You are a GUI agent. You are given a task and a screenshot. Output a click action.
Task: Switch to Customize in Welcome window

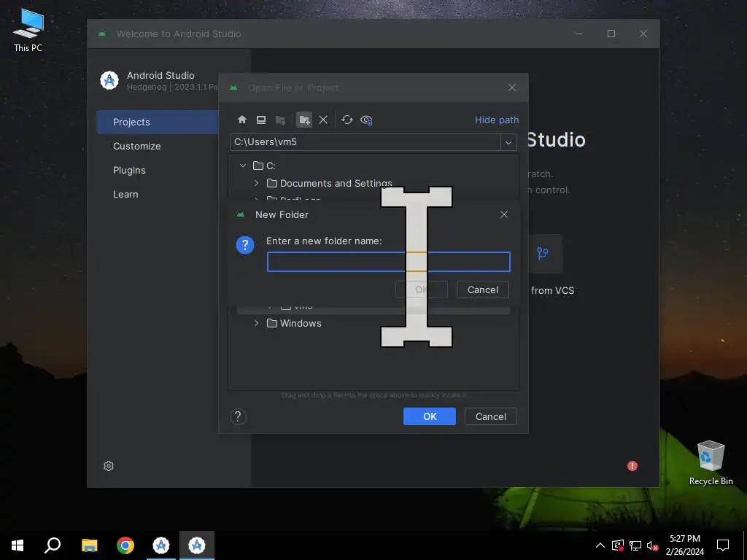(x=136, y=146)
